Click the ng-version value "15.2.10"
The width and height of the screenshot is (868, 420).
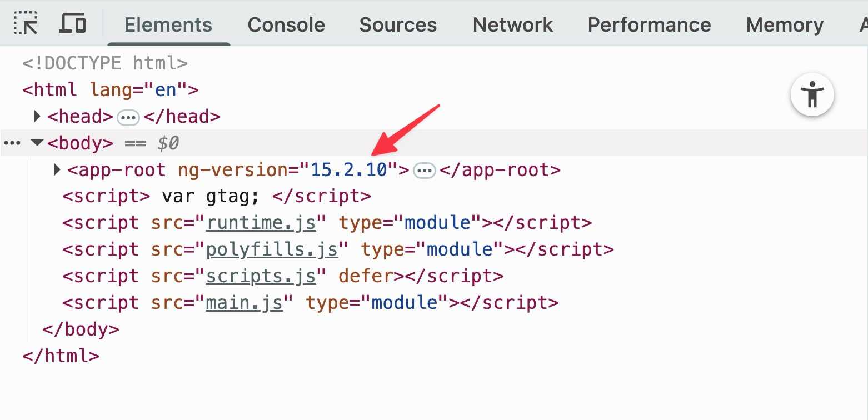click(349, 170)
